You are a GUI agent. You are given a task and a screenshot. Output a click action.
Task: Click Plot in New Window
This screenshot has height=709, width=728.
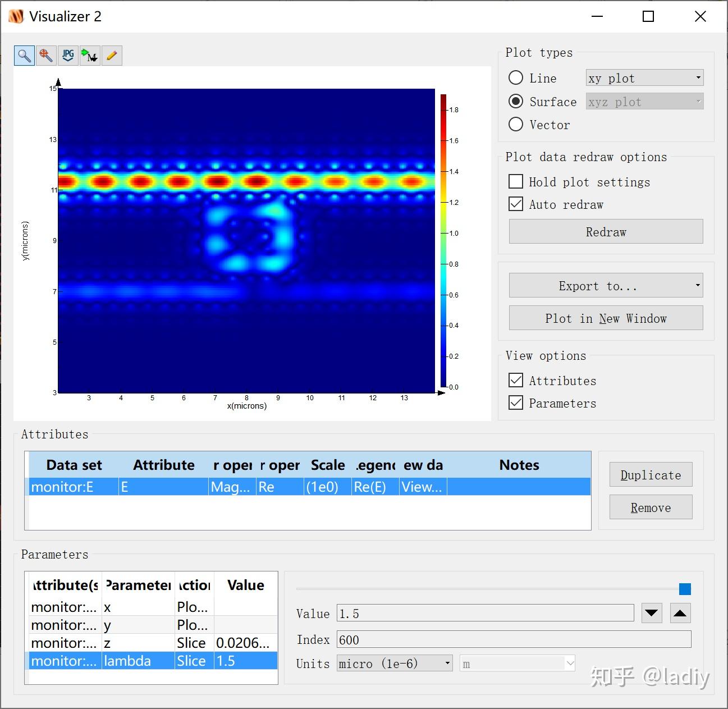(606, 318)
